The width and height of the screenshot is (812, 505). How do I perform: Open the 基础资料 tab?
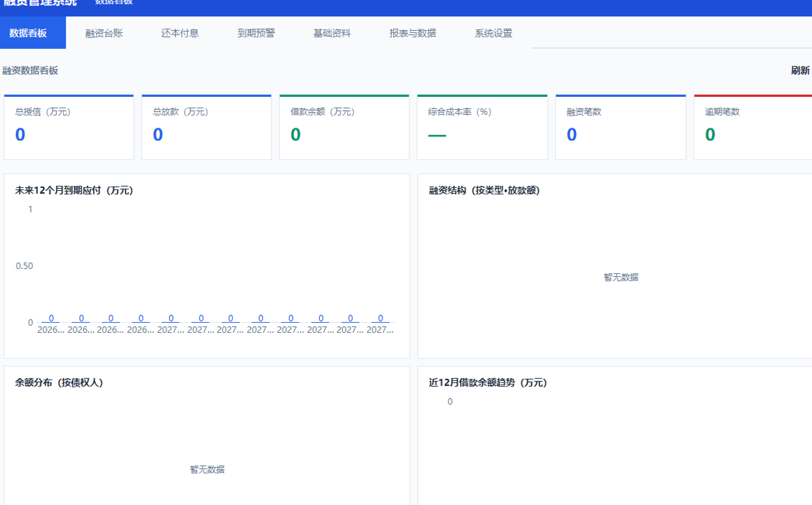(332, 33)
